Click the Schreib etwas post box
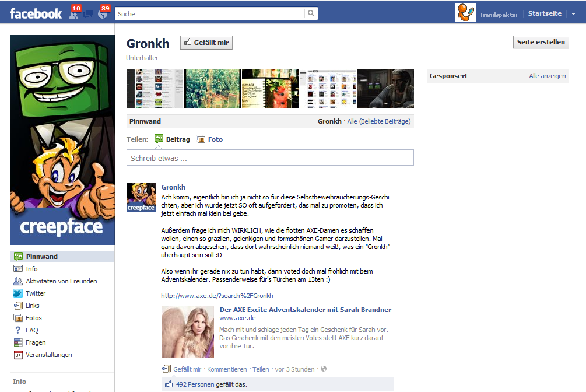The image size is (586, 392). [x=270, y=158]
